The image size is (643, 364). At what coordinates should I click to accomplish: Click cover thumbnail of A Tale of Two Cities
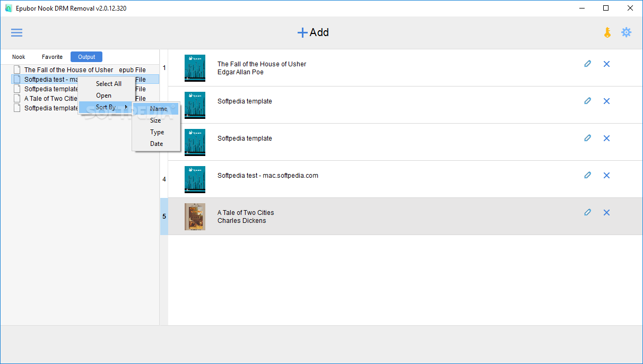coord(195,216)
